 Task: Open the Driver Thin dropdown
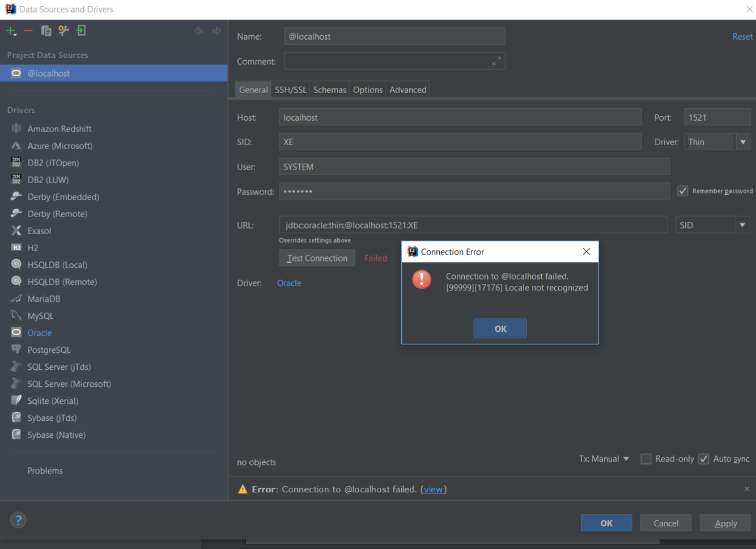[743, 142]
